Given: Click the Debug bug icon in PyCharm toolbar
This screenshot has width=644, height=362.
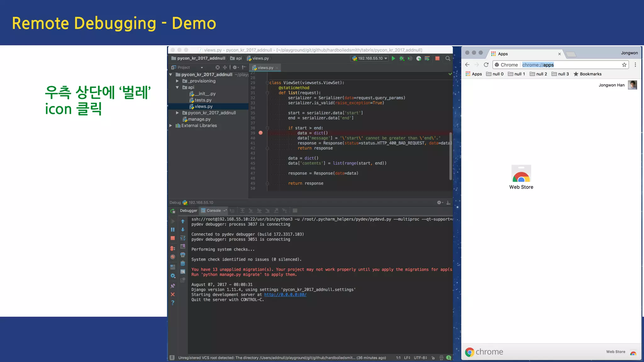Looking at the screenshot, I should (402, 58).
